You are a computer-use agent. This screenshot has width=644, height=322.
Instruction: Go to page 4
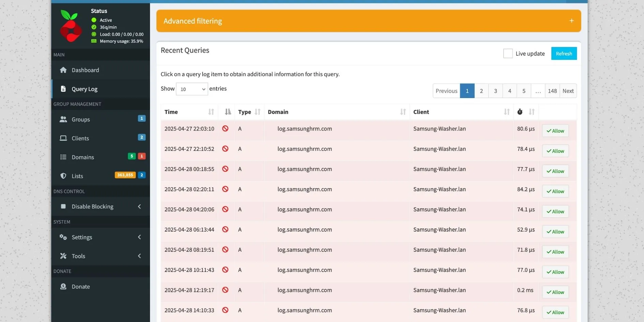click(510, 91)
